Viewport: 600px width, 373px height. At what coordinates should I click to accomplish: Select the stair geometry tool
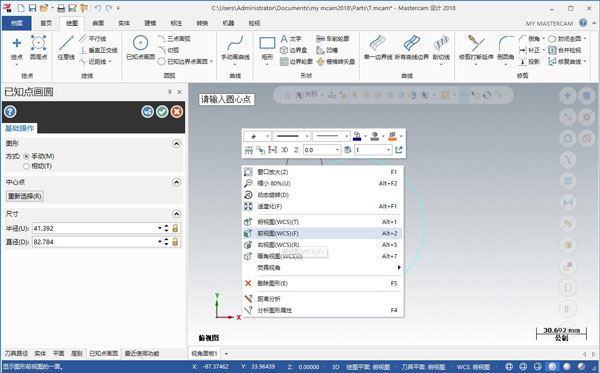(327, 50)
